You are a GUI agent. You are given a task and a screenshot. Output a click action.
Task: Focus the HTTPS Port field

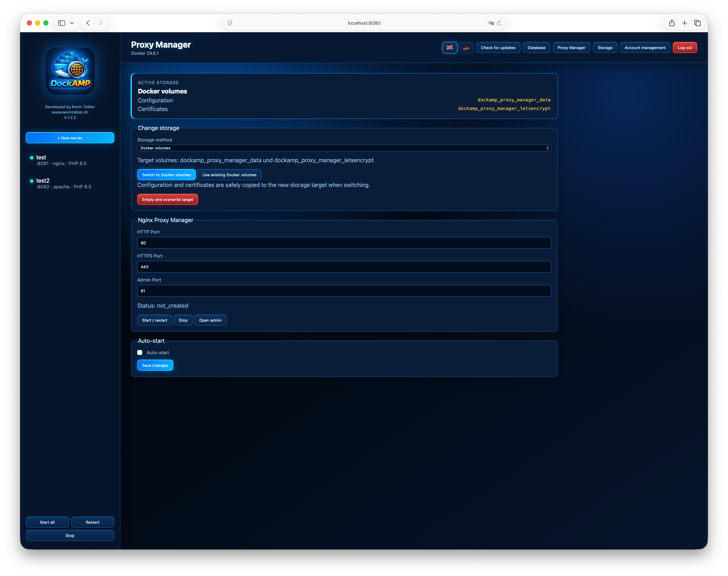(344, 267)
